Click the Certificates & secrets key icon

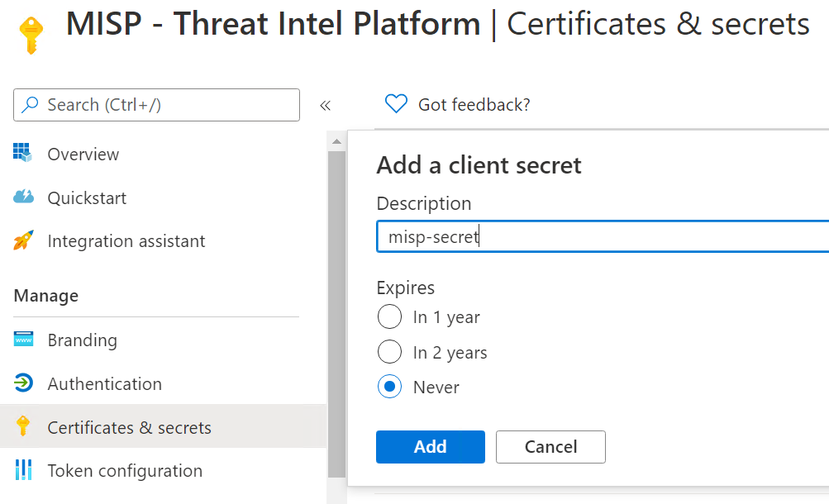[x=23, y=426]
